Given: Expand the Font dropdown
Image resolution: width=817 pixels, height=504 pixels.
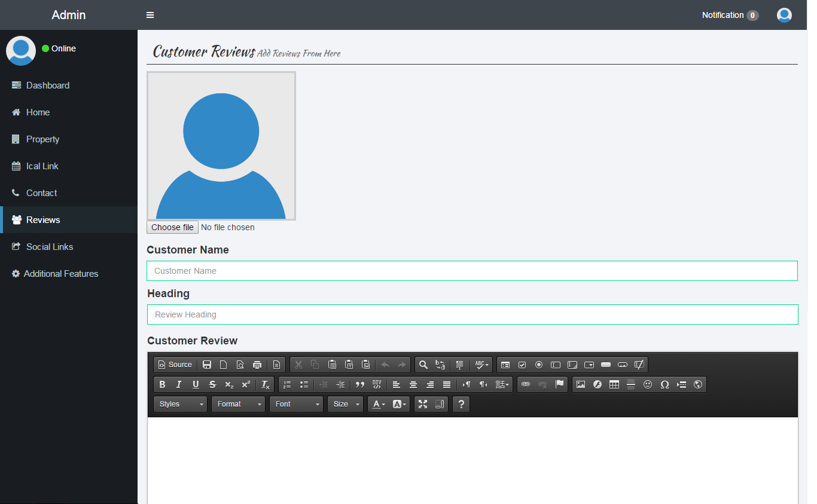Looking at the screenshot, I should pos(296,404).
